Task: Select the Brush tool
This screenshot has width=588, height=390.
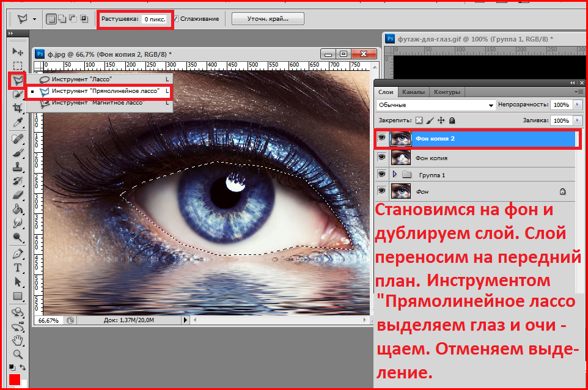Action: pyautogui.click(x=18, y=153)
